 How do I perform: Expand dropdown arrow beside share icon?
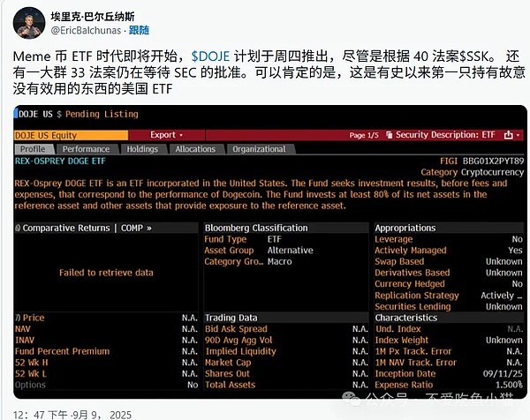pyautogui.click(x=519, y=135)
